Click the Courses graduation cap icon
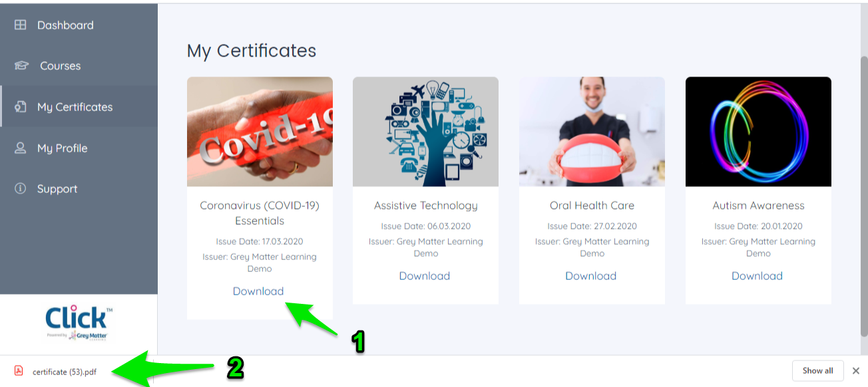The image size is (868, 387). [21, 66]
